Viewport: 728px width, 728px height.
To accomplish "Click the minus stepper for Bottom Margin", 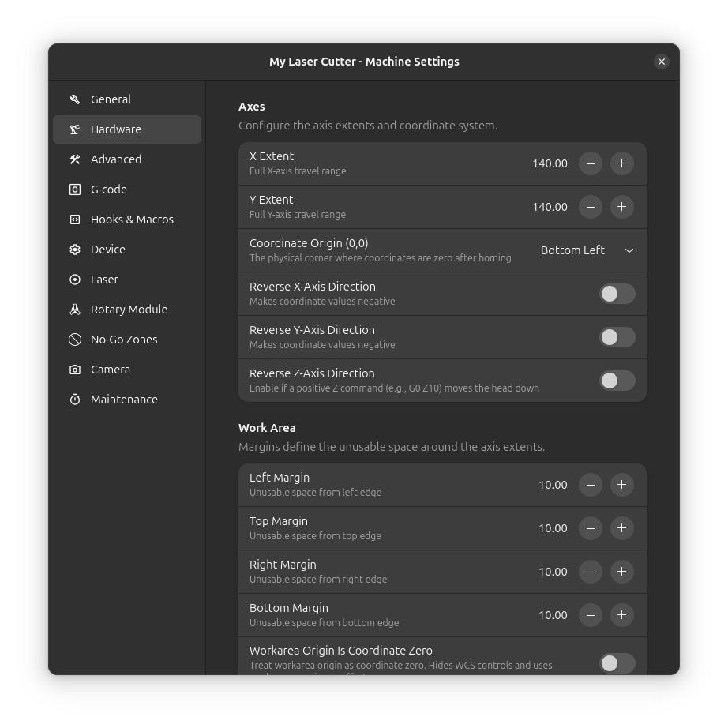I will tap(590, 615).
